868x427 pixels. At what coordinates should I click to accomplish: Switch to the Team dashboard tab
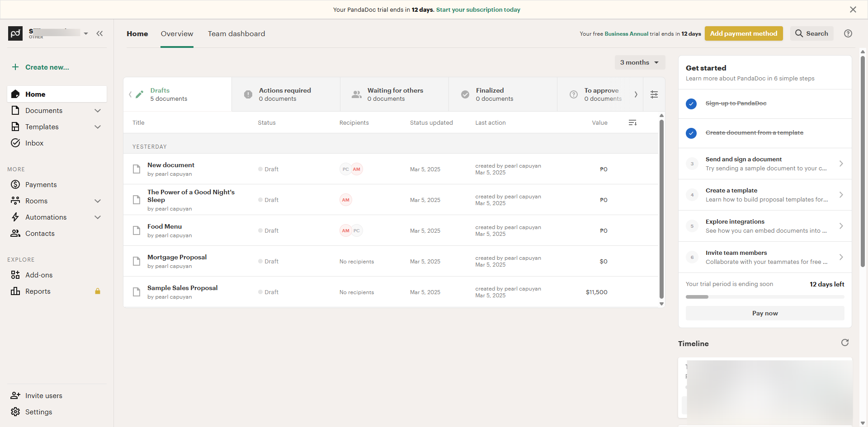pos(236,34)
